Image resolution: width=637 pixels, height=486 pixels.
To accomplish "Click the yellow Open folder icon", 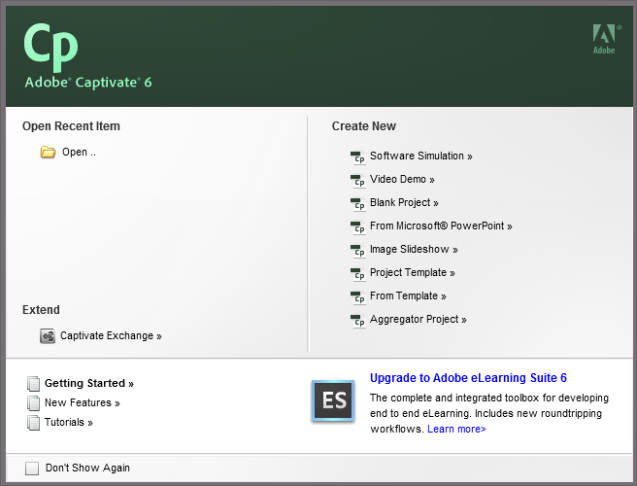I will tap(48, 152).
